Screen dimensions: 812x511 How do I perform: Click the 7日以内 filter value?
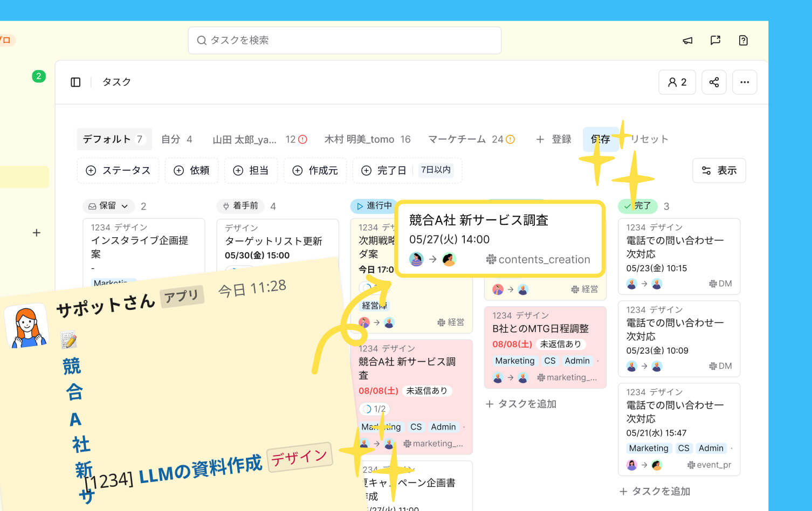click(x=436, y=170)
